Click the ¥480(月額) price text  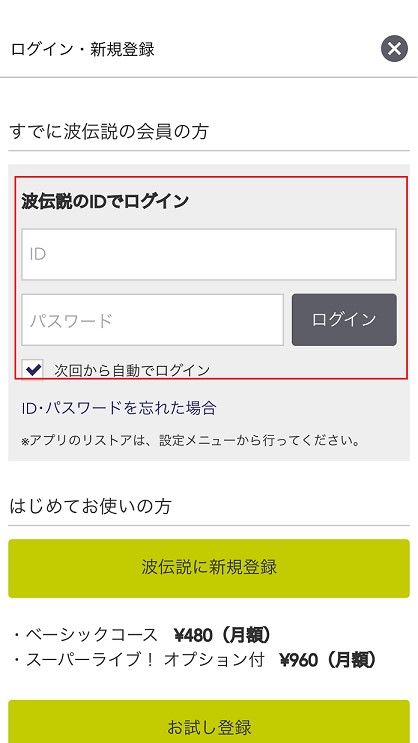[223, 635]
